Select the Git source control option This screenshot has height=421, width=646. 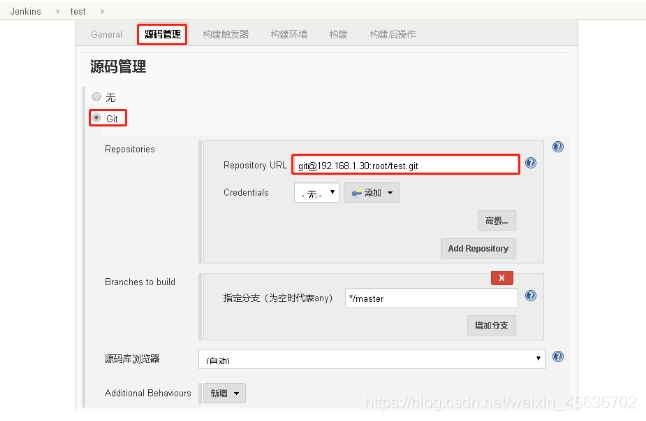pos(96,118)
